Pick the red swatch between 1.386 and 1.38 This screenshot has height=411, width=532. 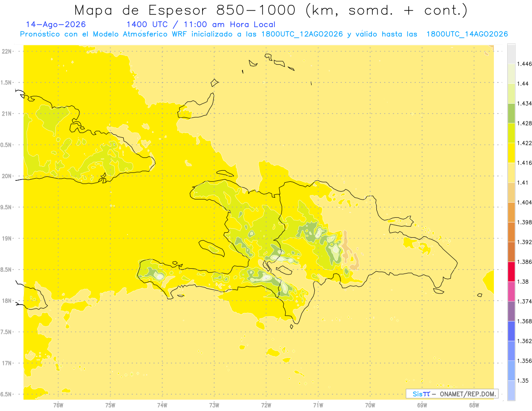coord(511,272)
